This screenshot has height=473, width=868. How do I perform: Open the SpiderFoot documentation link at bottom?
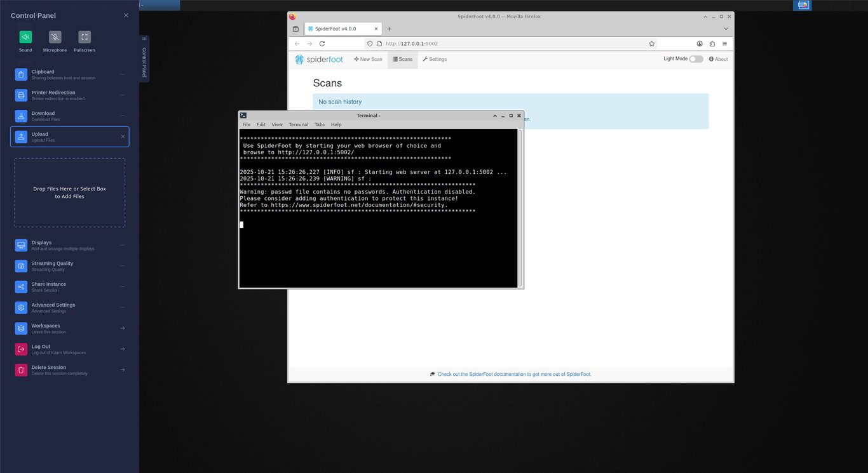pos(514,375)
